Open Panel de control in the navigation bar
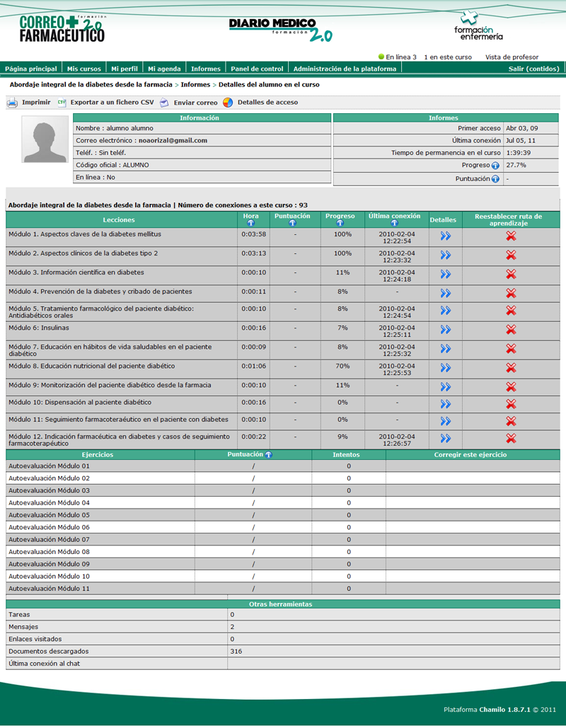Screen dimensions: 566x728 point(257,69)
